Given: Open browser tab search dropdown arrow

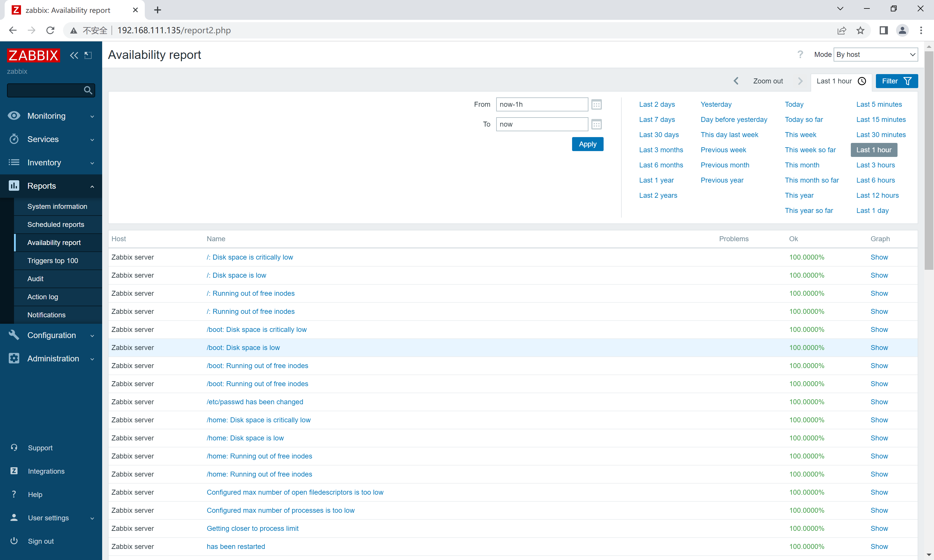Looking at the screenshot, I should point(840,9).
